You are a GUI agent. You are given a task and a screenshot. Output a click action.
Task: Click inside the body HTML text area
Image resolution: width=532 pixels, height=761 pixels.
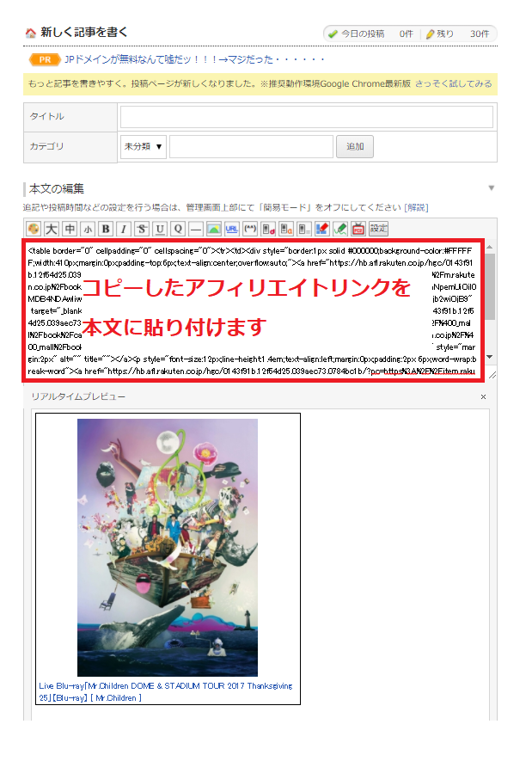click(252, 310)
